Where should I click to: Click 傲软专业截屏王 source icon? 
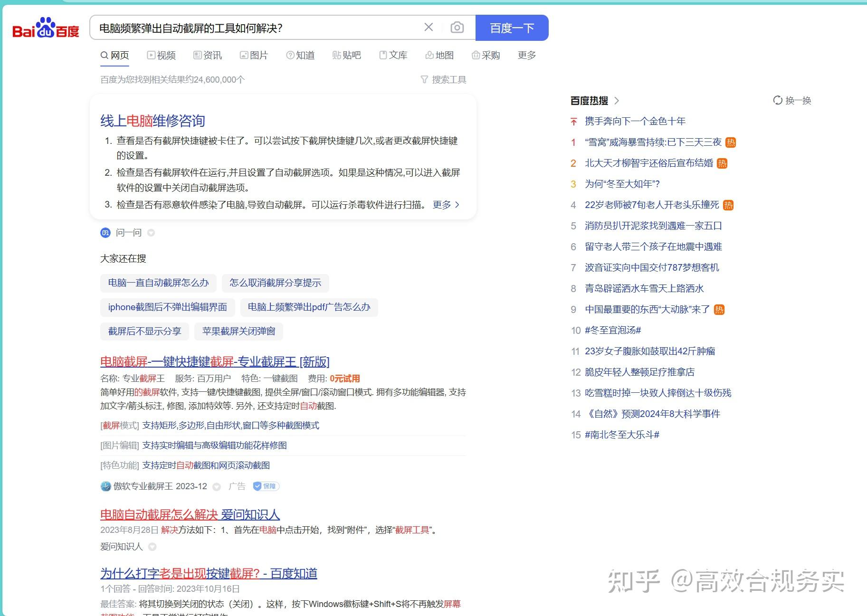point(105,486)
